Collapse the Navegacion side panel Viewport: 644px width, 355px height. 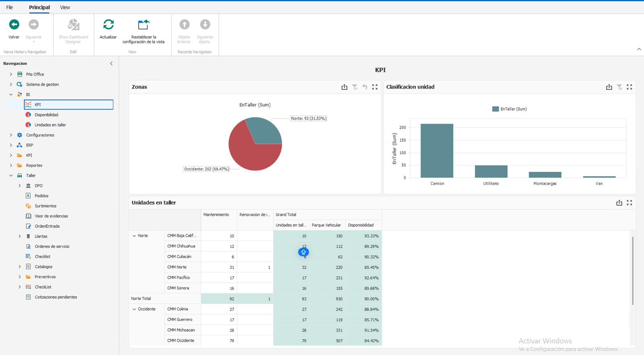(x=111, y=64)
